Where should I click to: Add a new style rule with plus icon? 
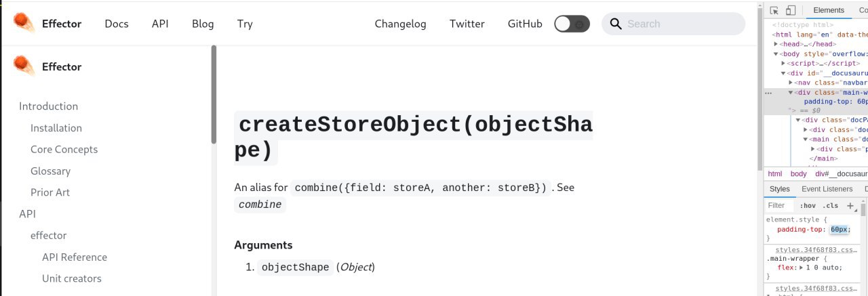coord(850,205)
